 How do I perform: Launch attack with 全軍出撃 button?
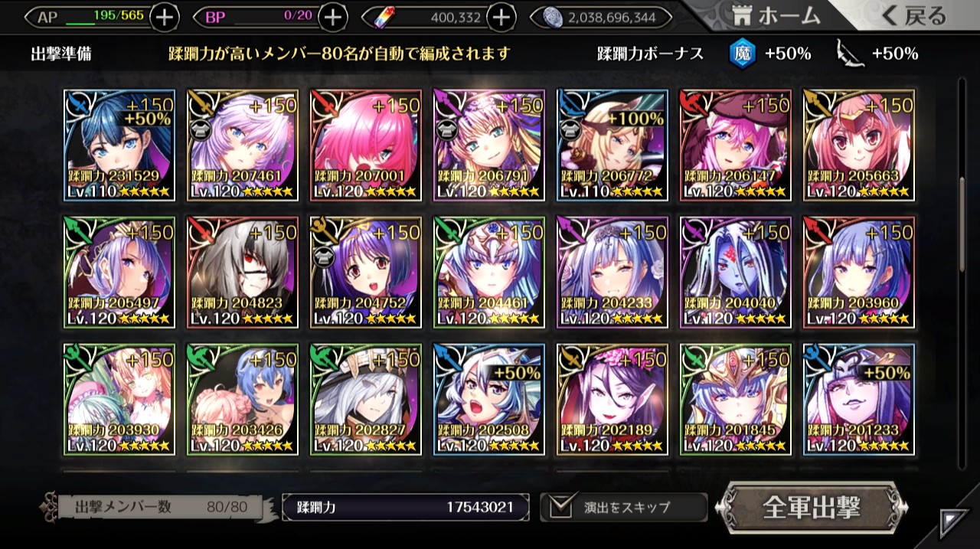(x=812, y=507)
